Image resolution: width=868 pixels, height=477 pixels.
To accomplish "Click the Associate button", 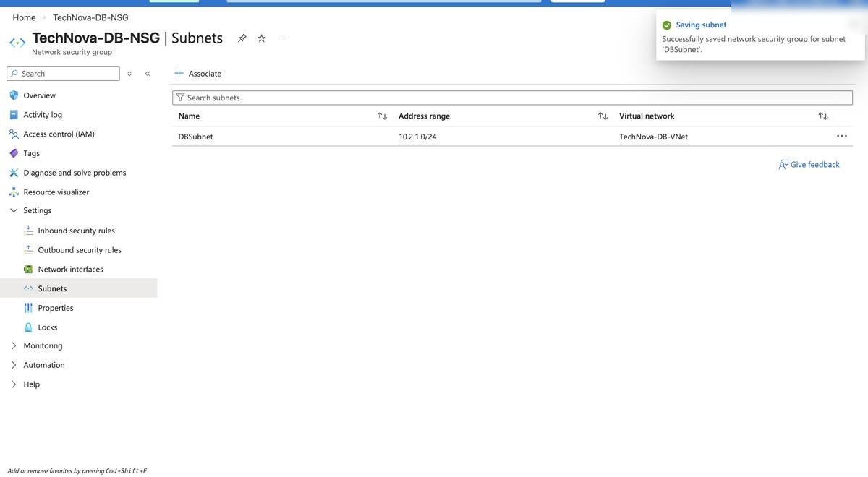I will tap(198, 74).
